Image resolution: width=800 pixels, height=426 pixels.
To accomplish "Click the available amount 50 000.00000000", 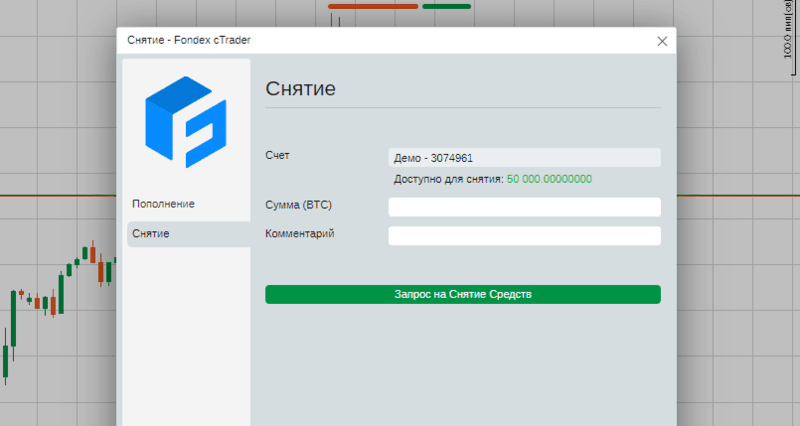I will (x=549, y=179).
